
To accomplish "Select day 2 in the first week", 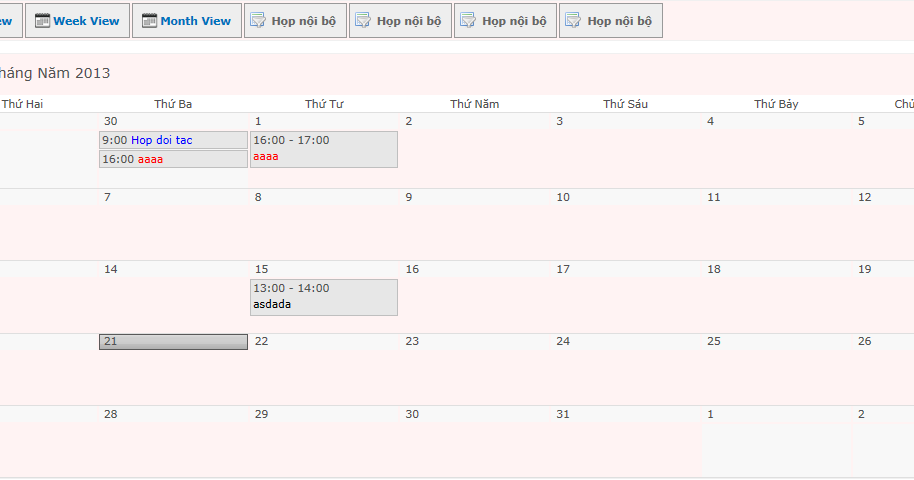I will pyautogui.click(x=409, y=121).
